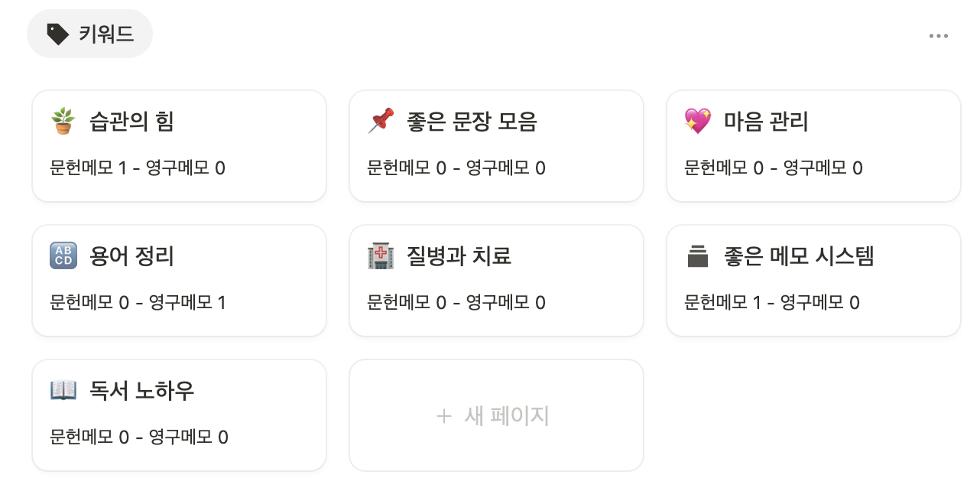Click the sparkling heart icon on 마음 관리
Viewport: 980px width, 491px height.
[697, 122]
